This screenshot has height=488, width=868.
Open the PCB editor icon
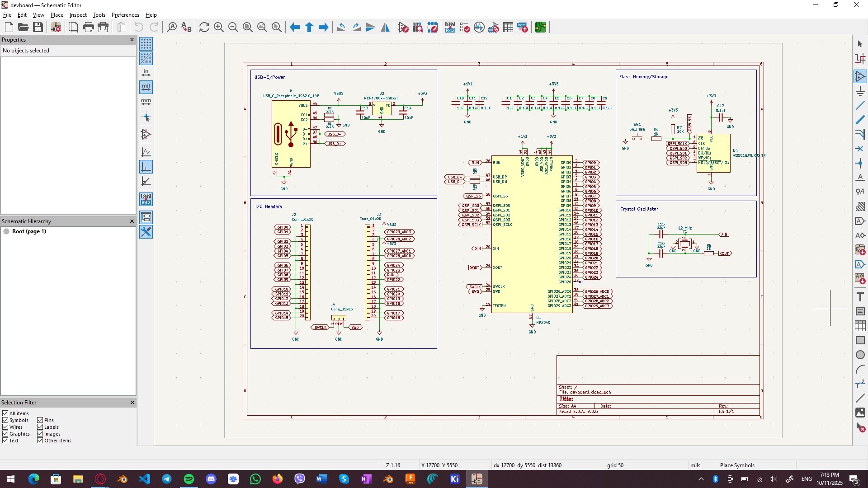pos(540,28)
